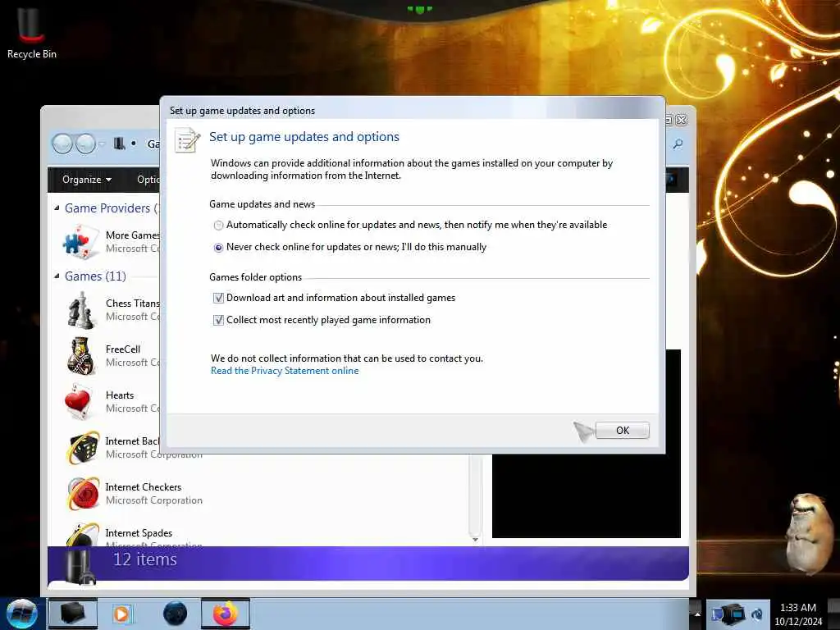This screenshot has width=840, height=630.
Task: Toggle Collect most recently played game information
Action: pos(218,321)
